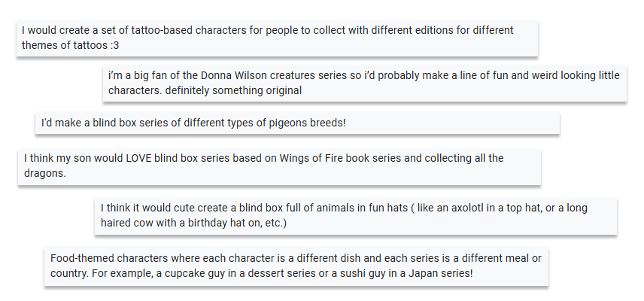Click the word 'dragons.' on second line

pyautogui.click(x=45, y=173)
